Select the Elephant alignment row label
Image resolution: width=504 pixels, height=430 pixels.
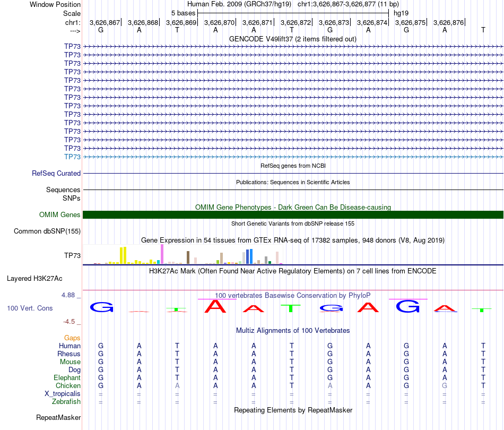click(x=67, y=377)
